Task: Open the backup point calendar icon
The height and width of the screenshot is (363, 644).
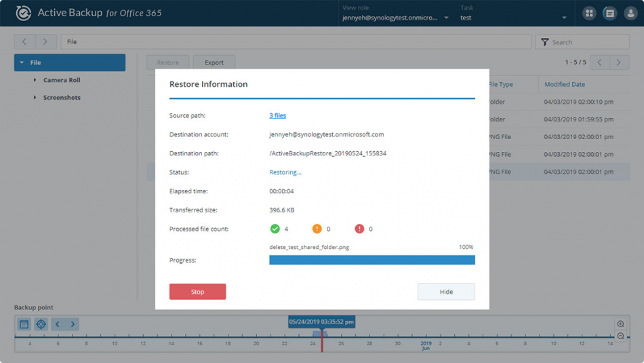Action: tap(24, 324)
